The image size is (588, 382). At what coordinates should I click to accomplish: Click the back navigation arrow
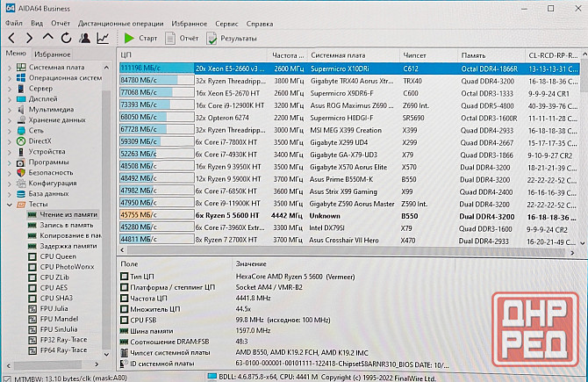10,38
